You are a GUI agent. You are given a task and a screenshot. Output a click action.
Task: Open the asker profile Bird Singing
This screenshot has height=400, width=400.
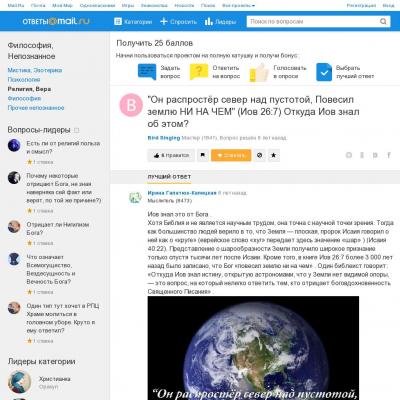(164, 138)
